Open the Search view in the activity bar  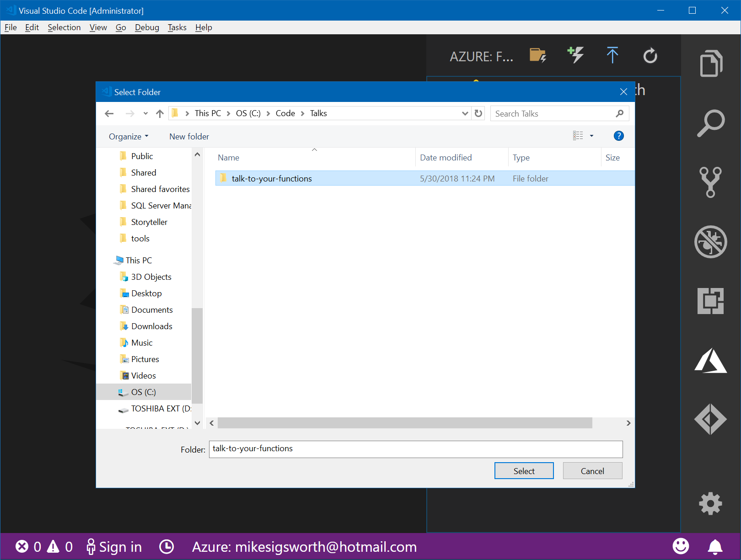click(x=711, y=123)
